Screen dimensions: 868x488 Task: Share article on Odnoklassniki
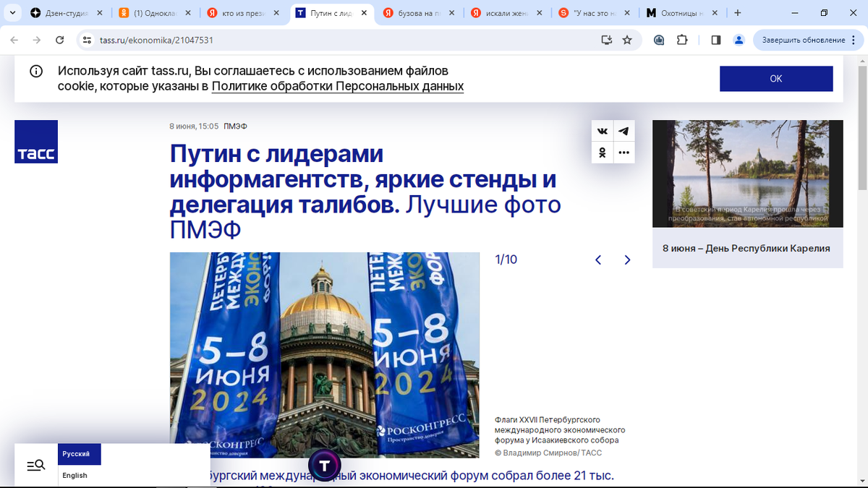click(603, 153)
